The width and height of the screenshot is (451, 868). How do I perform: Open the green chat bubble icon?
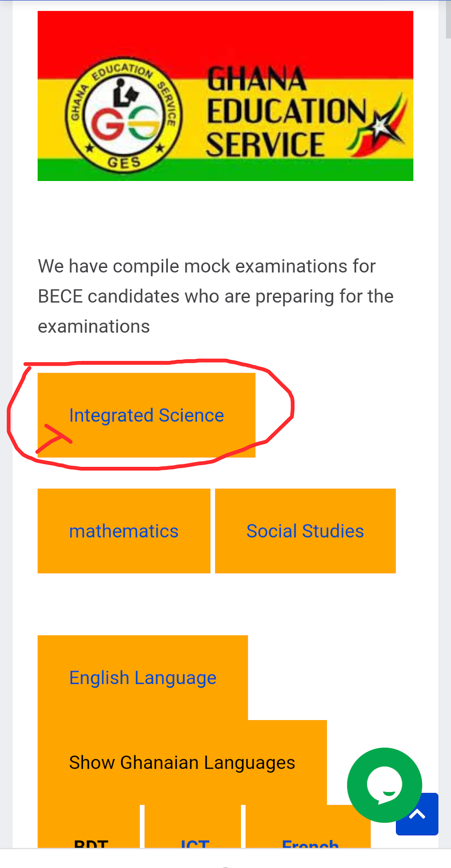click(x=384, y=785)
